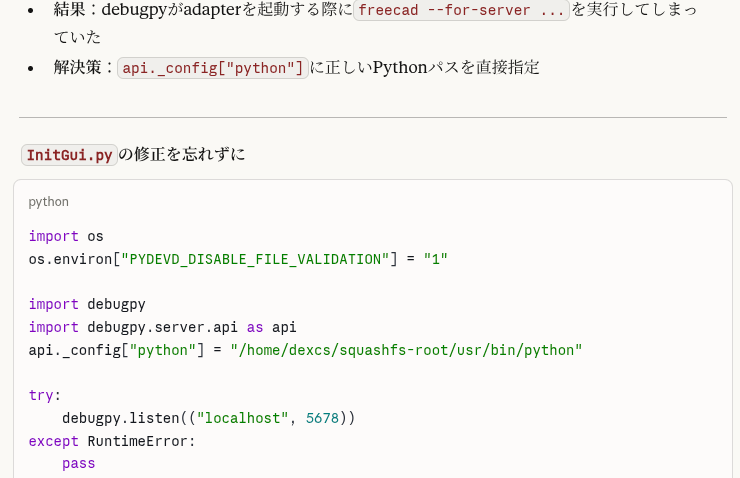Click the 'pass' keyword in code
The height and width of the screenshot is (478, 740).
[x=78, y=464]
